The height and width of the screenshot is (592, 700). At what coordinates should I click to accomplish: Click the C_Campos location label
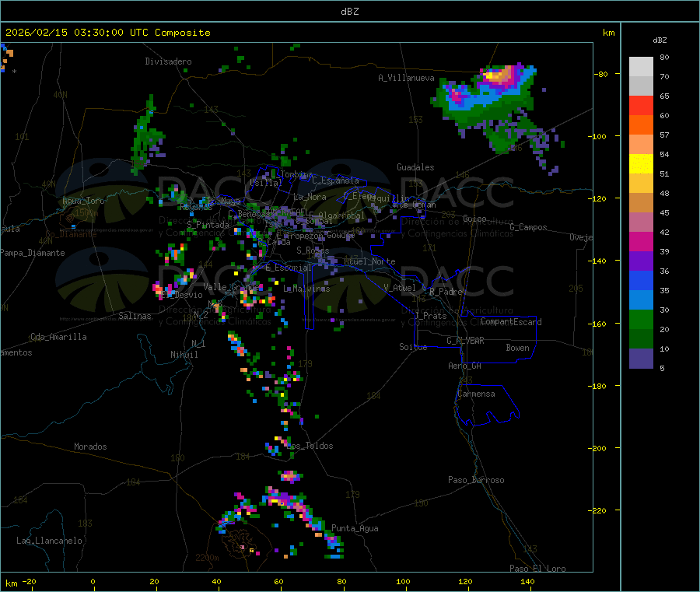[528, 227]
